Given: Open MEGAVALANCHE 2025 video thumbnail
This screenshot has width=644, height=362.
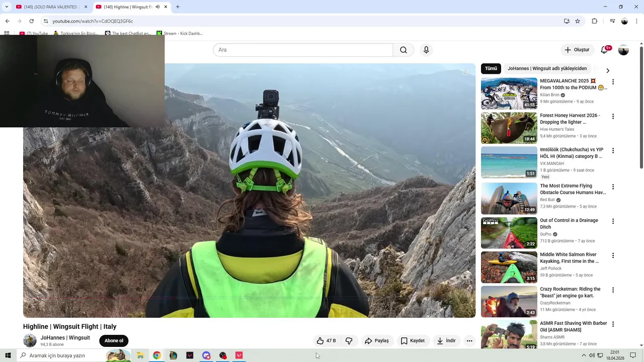Looking at the screenshot, I should point(509,94).
